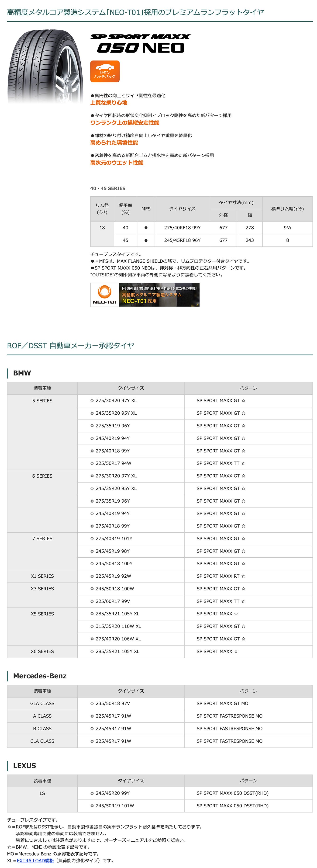Click the orange sedan/hatchback category icon
Screen dimensions: 317x868
pos(105,71)
